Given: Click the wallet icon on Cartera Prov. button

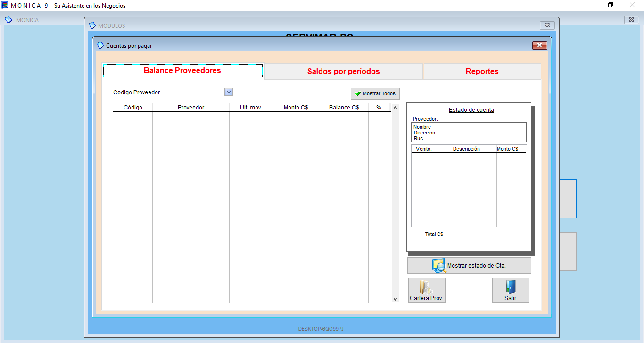Looking at the screenshot, I should pyautogui.click(x=425, y=287).
